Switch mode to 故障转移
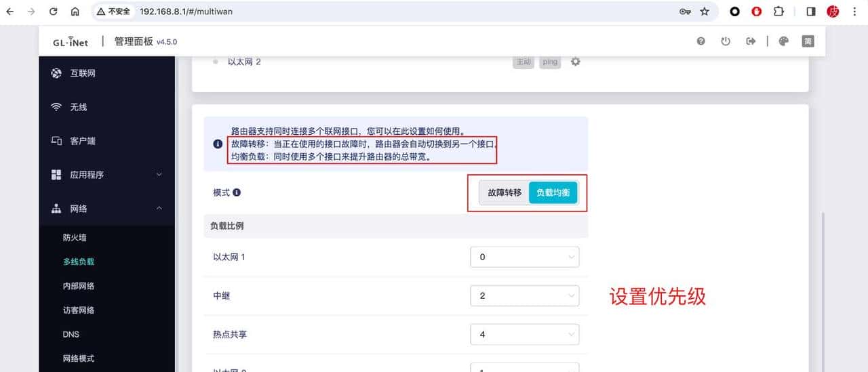The image size is (868, 372). pyautogui.click(x=504, y=192)
